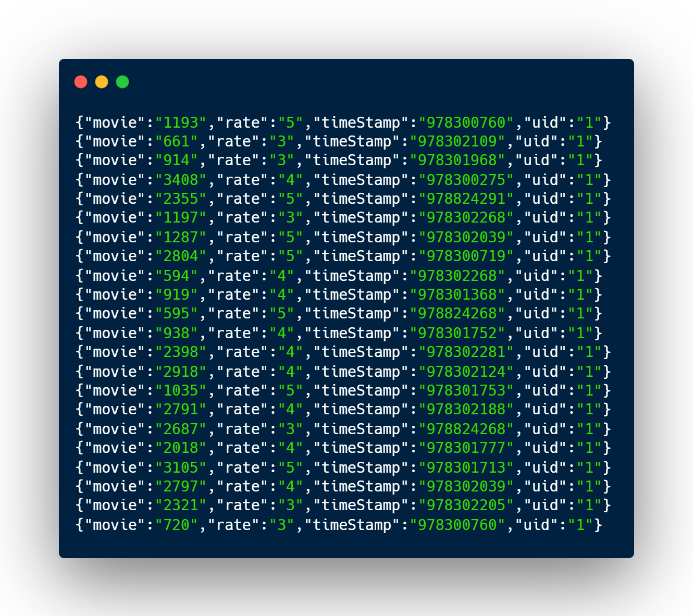Screen dimensions: 693x616
Task: Click the movie ID 1193 value
Action: click(181, 122)
